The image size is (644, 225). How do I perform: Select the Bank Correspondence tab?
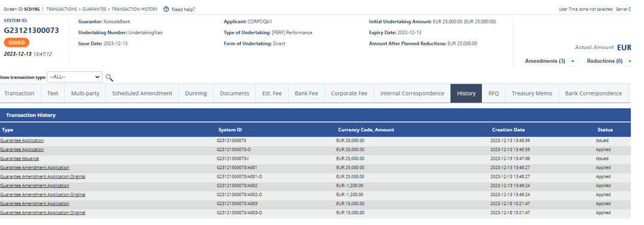(594, 93)
